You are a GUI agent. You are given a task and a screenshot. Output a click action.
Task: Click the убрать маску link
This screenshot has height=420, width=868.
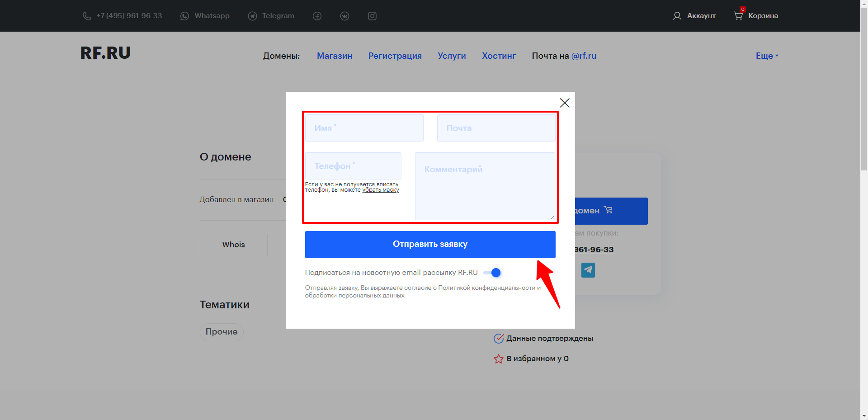pos(381,190)
